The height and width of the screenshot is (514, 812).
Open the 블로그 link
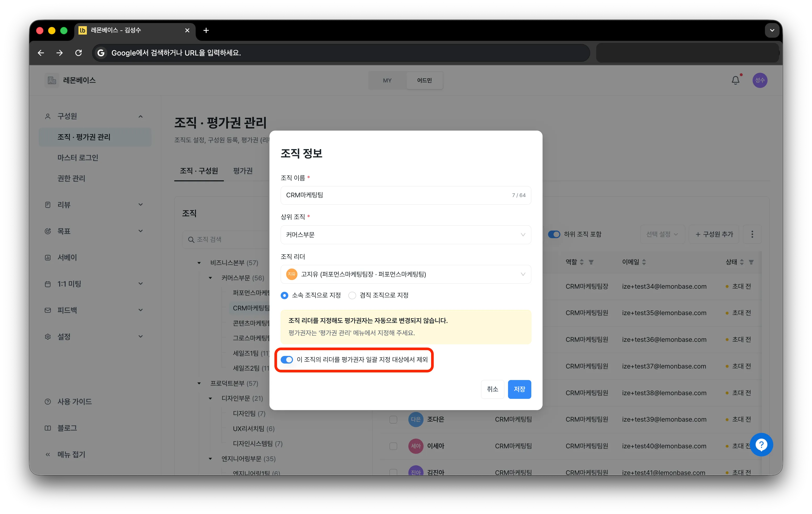pos(67,428)
